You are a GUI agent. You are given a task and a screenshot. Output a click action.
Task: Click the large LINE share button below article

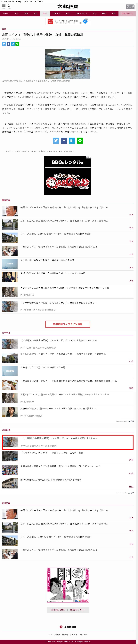(80, 141)
